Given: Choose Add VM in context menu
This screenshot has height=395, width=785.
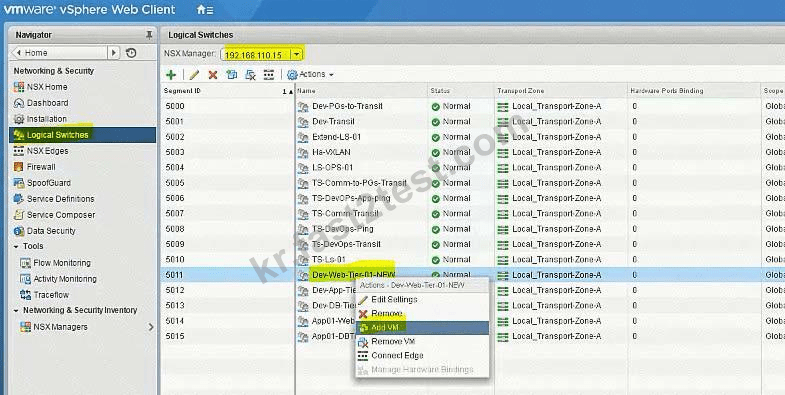Looking at the screenshot, I should (x=422, y=328).
